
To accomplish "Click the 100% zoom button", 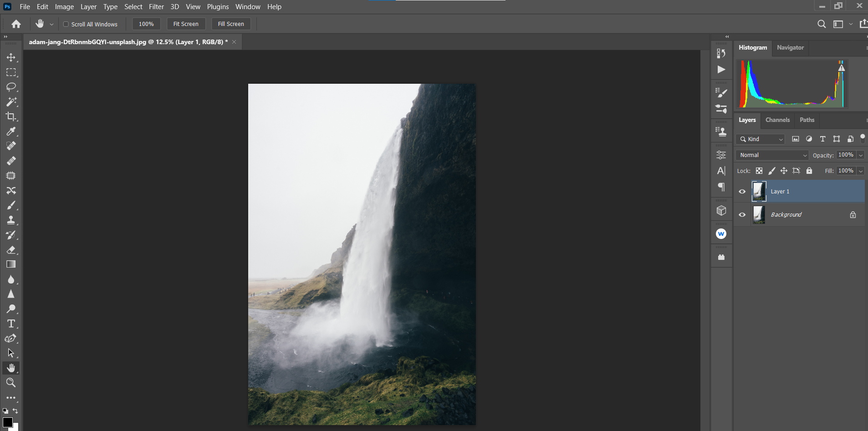I will (146, 24).
